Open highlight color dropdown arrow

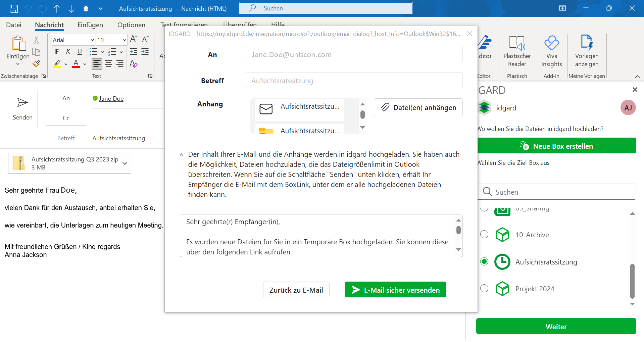tap(66, 64)
